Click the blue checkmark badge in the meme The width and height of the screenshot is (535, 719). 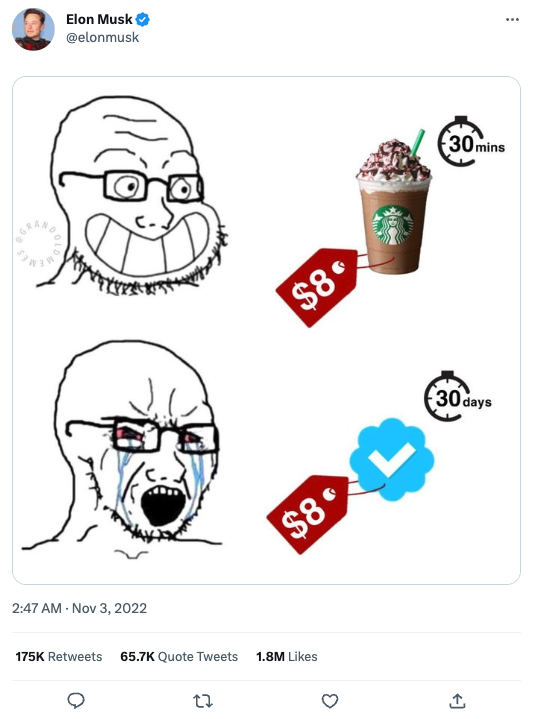coord(392,459)
